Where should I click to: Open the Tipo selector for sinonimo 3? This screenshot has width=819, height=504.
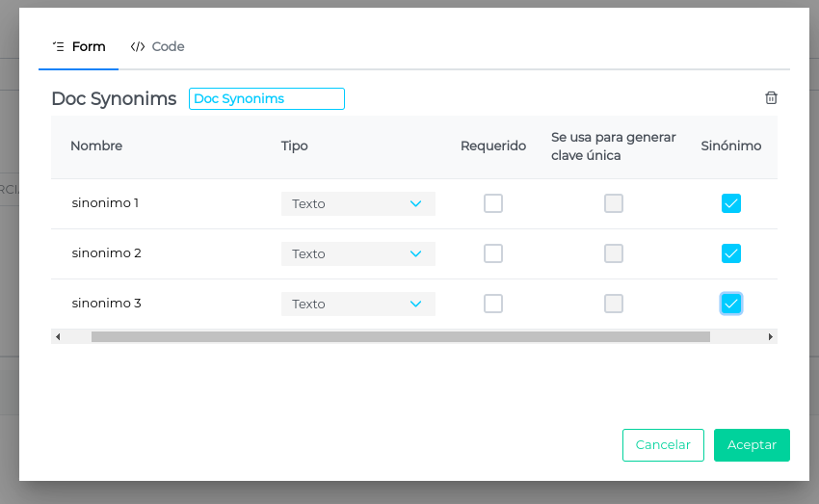357,304
